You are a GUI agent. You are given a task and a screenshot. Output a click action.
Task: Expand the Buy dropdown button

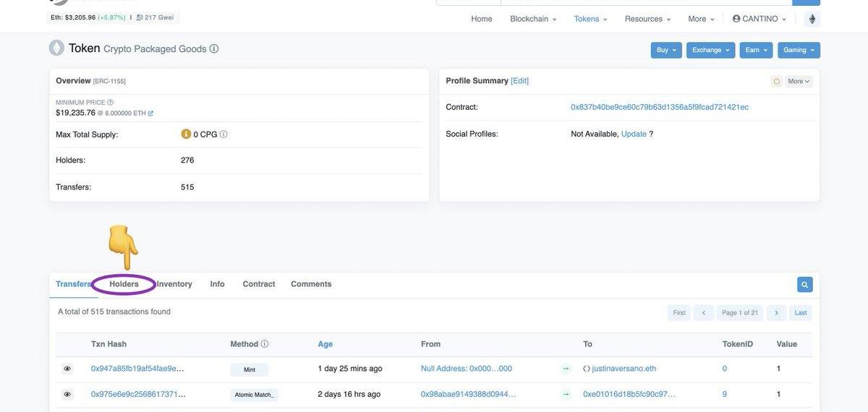(666, 50)
